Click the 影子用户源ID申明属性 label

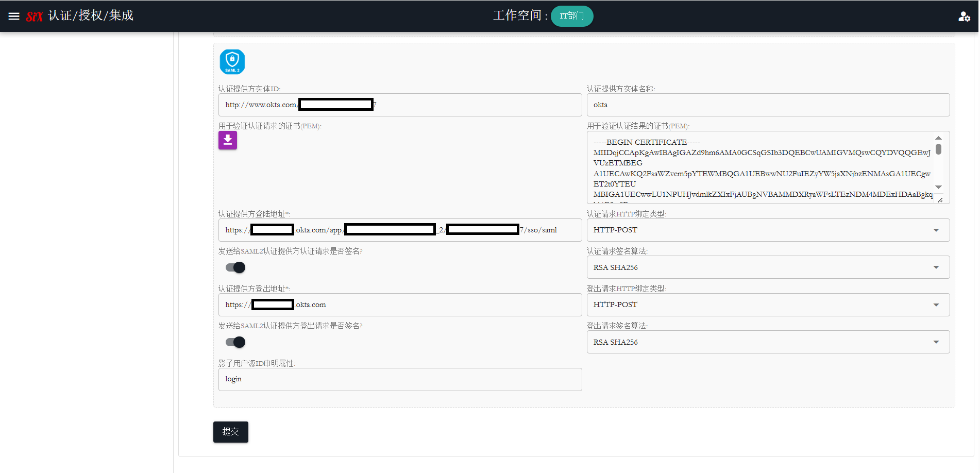coord(257,364)
